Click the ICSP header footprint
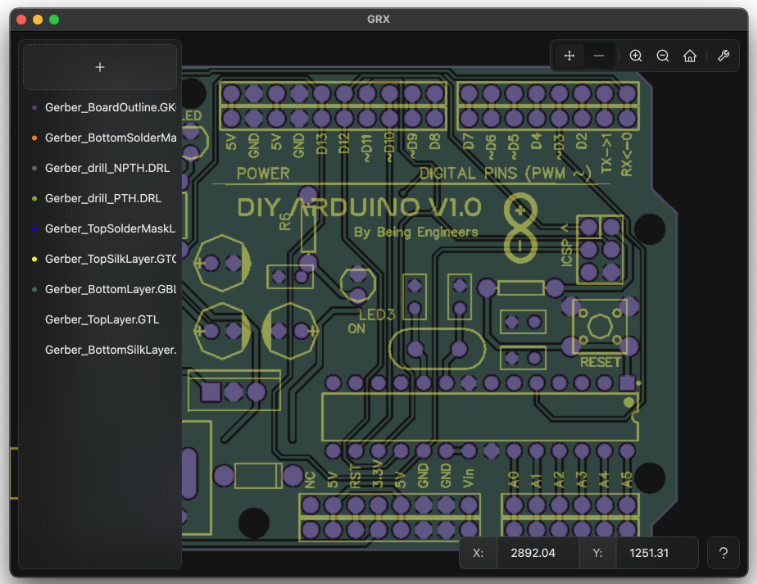 [600, 250]
